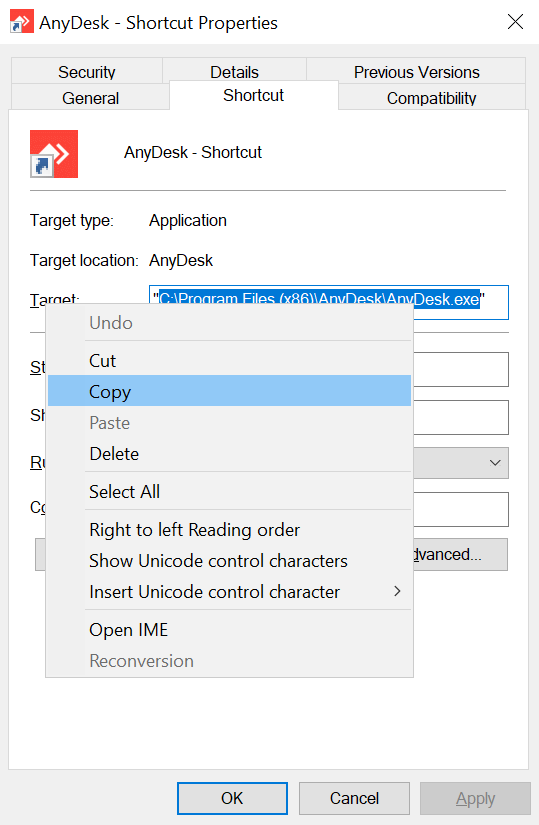
Task: Click the Cancel button
Action: pyautogui.click(x=354, y=798)
